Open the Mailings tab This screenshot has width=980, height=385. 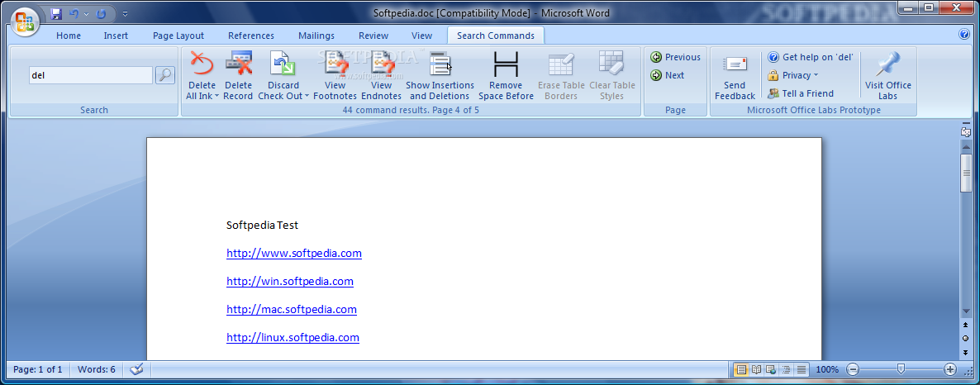tap(316, 36)
